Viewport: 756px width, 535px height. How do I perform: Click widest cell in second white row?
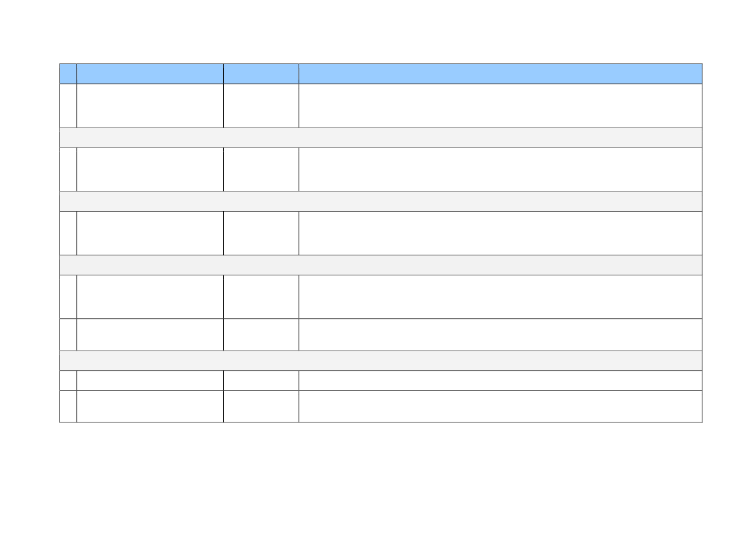click(500, 169)
